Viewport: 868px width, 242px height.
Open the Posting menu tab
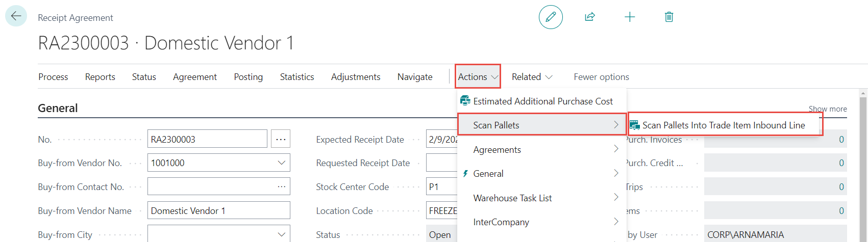point(248,77)
